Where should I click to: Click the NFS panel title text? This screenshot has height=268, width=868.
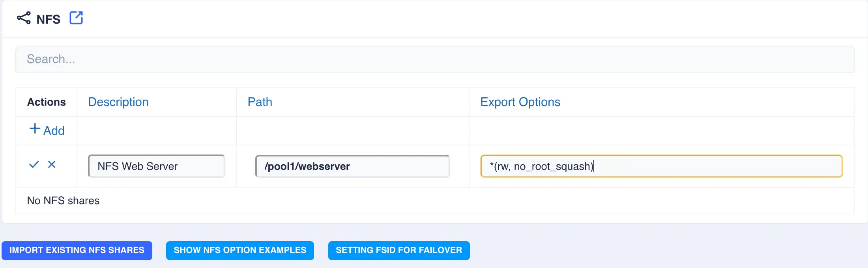click(48, 19)
